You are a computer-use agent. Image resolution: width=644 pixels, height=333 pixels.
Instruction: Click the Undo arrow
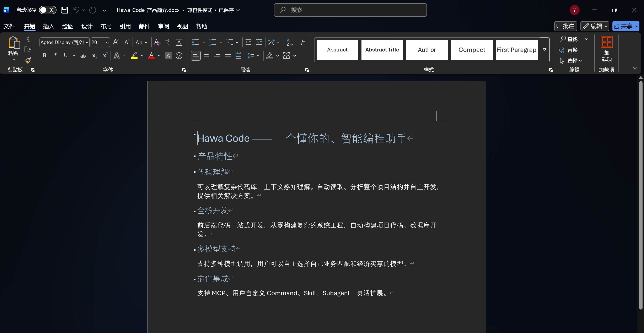click(76, 10)
